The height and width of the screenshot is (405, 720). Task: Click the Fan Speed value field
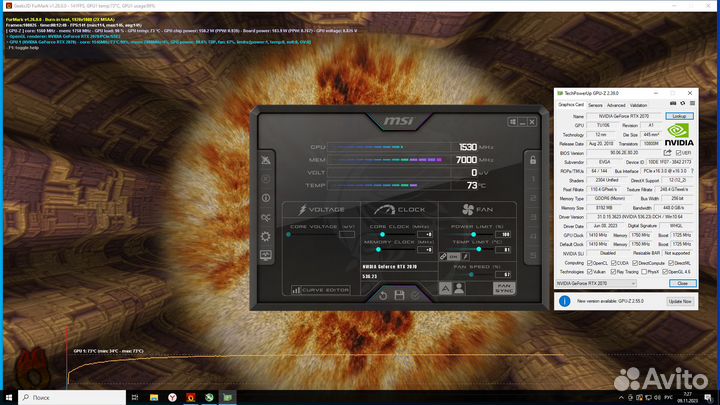503,274
